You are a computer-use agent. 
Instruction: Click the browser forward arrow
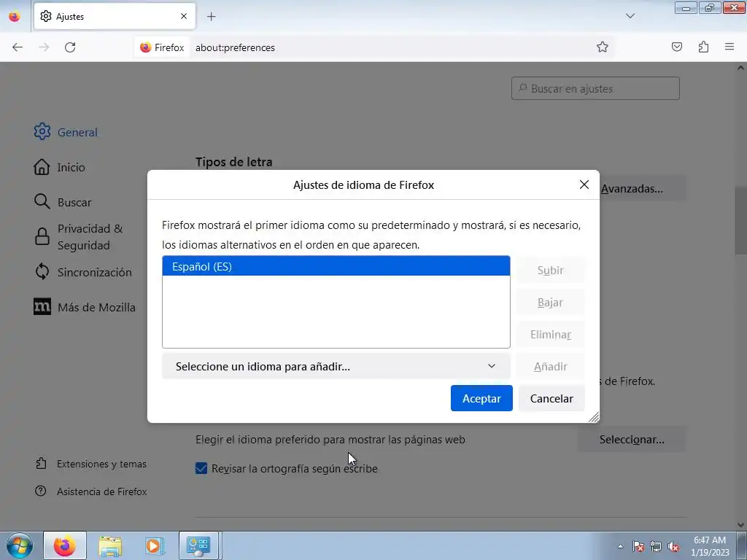click(x=44, y=47)
